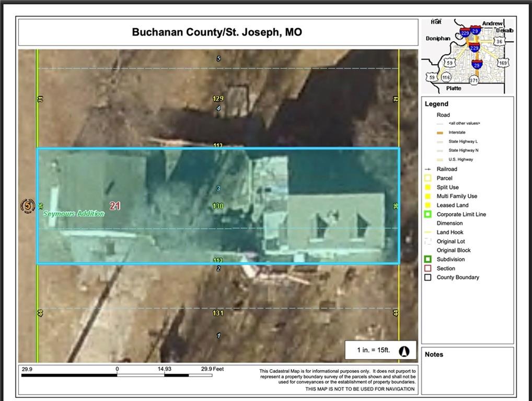The image size is (532, 401).
Task: Click the Subdivision legend square icon
Action: 428,260
